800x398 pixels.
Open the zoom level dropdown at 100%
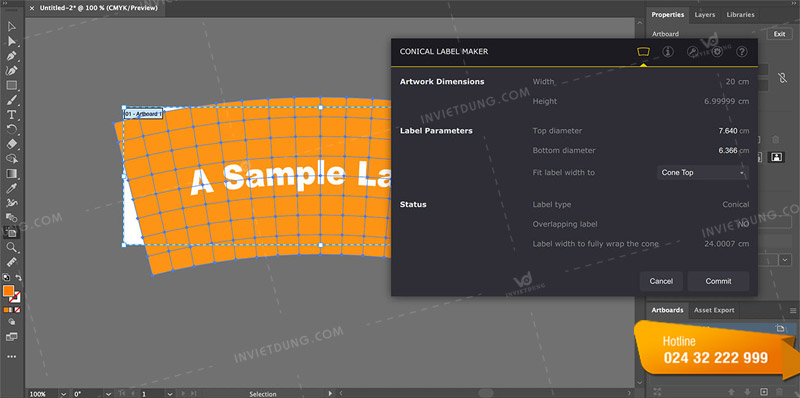pos(63,394)
